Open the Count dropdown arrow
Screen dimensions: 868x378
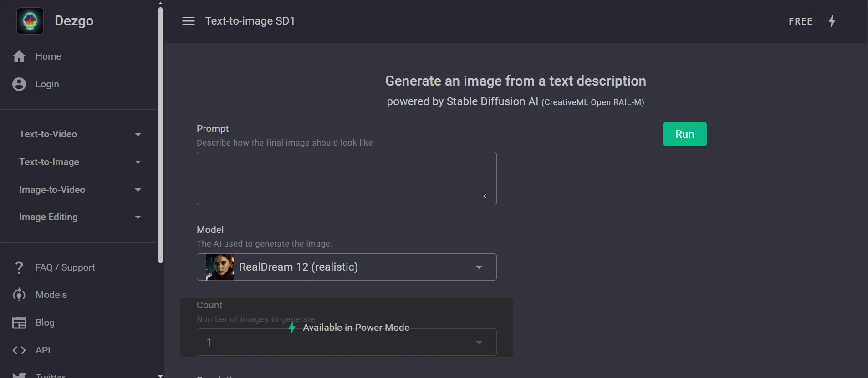[479, 342]
